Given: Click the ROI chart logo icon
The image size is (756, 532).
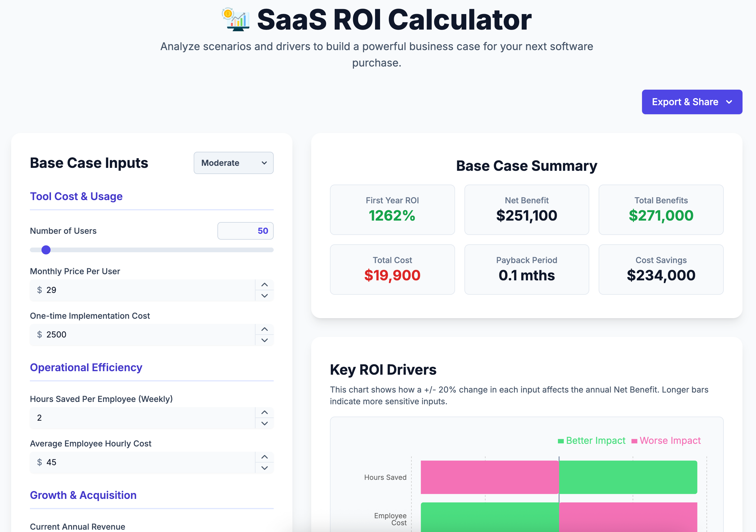Looking at the screenshot, I should [x=236, y=20].
